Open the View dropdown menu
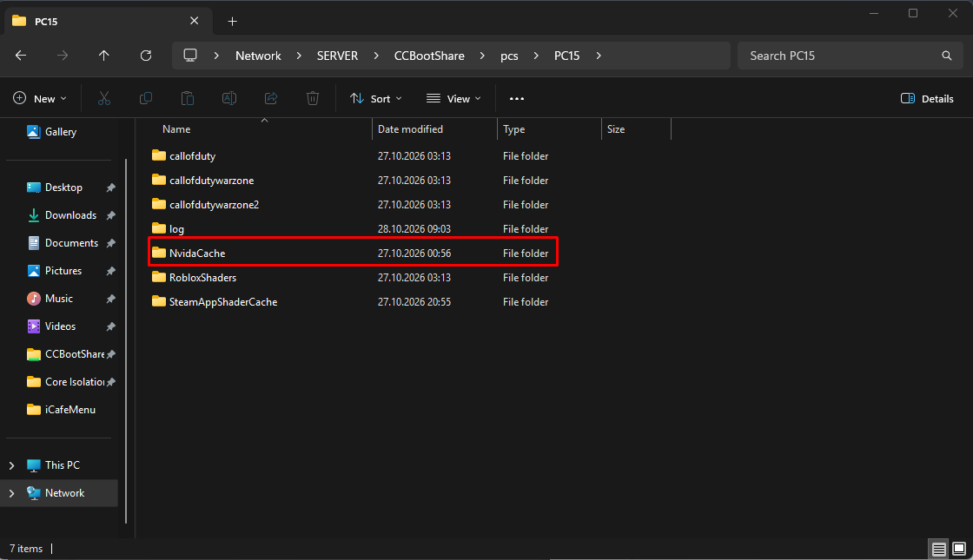The width and height of the screenshot is (973, 560). (x=454, y=99)
